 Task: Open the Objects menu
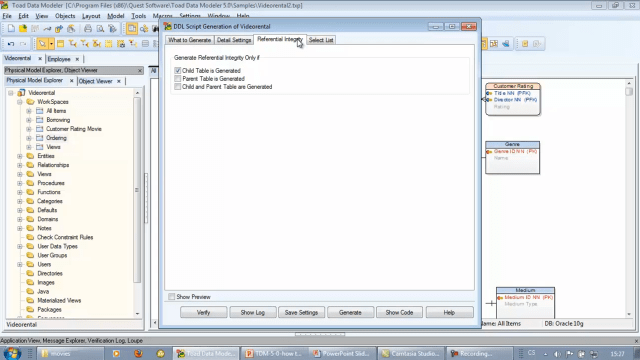click(65, 16)
